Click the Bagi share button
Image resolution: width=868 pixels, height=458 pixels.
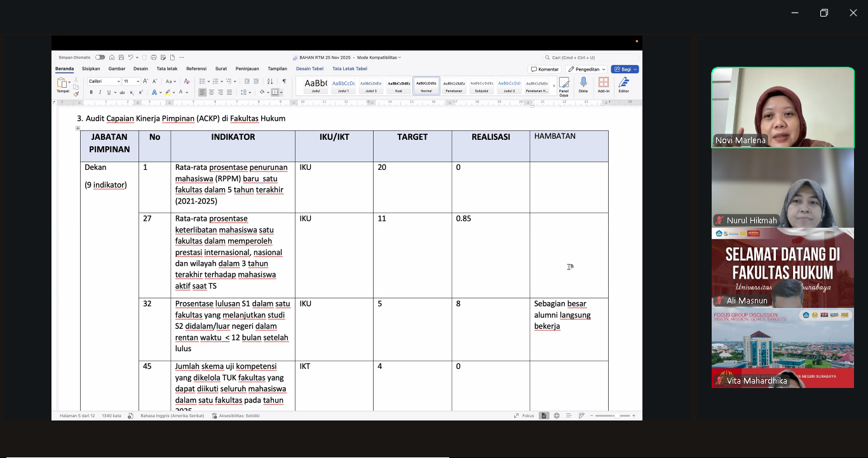click(625, 69)
